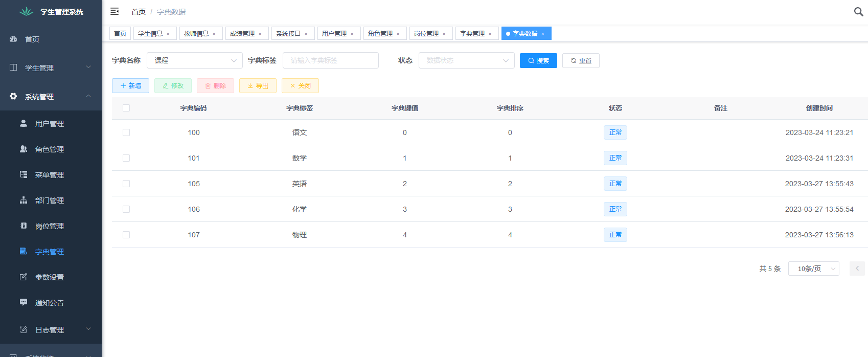Viewport: 868px width, 357px height.
Task: Click the 导出 export button
Action: [258, 85]
